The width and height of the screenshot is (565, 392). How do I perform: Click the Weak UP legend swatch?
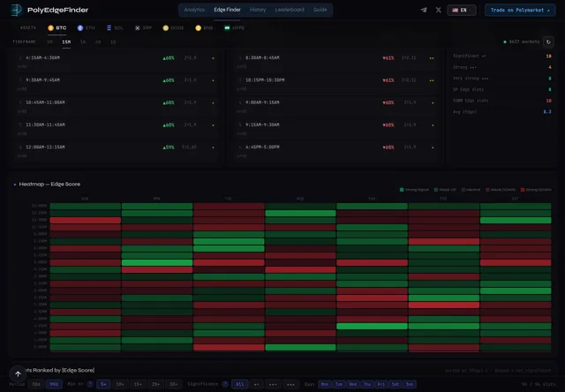[436, 190]
